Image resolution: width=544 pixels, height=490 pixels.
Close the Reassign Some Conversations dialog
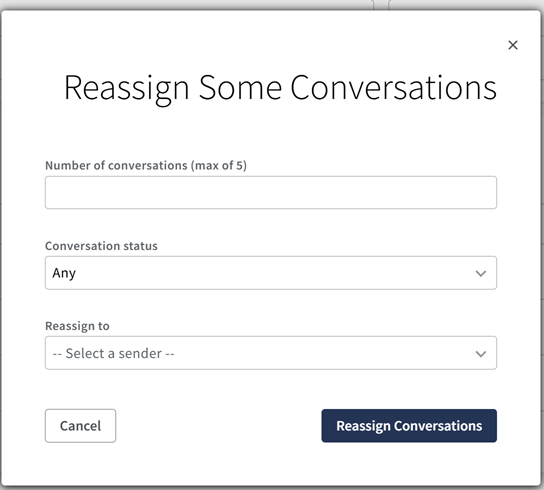(x=513, y=45)
